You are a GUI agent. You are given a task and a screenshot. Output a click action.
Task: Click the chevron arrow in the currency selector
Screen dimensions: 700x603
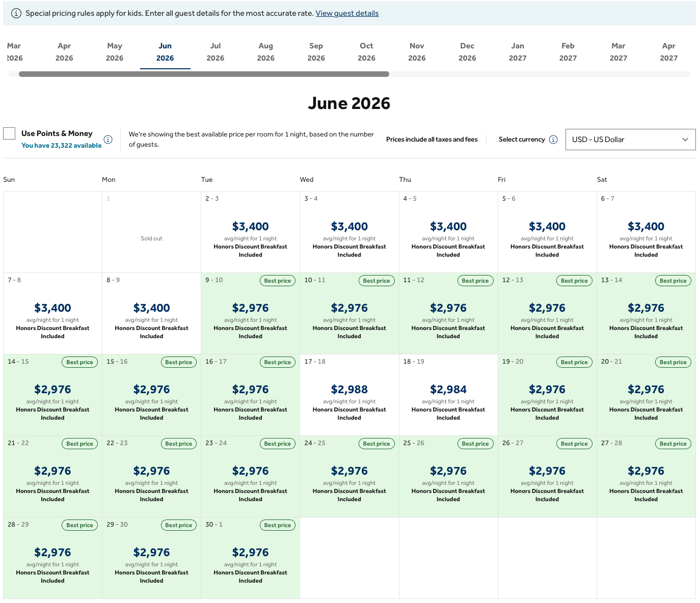point(685,140)
